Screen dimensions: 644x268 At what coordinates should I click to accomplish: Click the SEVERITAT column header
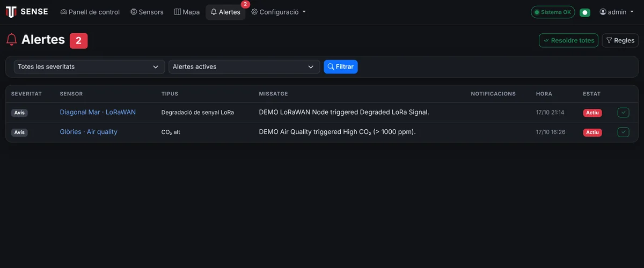coord(26,94)
